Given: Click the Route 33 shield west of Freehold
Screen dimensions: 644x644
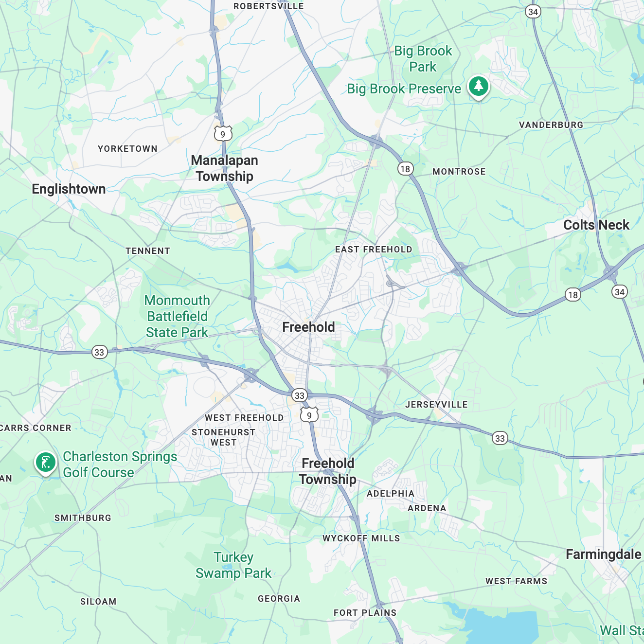Looking at the screenshot, I should coord(99,352).
